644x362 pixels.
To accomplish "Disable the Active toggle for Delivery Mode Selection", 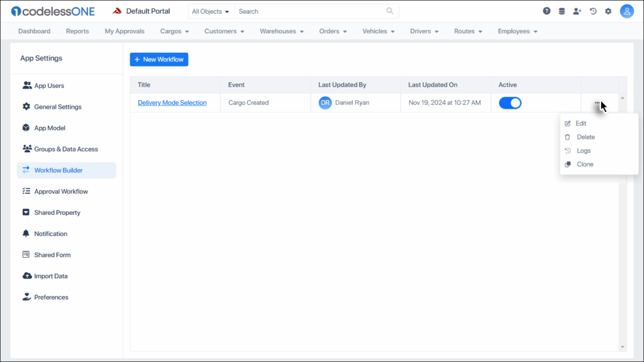I will [510, 102].
